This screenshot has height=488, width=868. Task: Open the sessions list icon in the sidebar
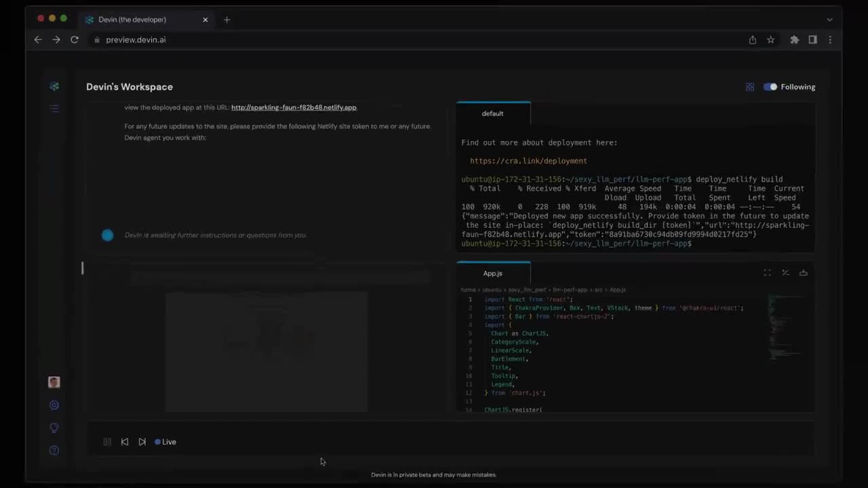pyautogui.click(x=54, y=108)
